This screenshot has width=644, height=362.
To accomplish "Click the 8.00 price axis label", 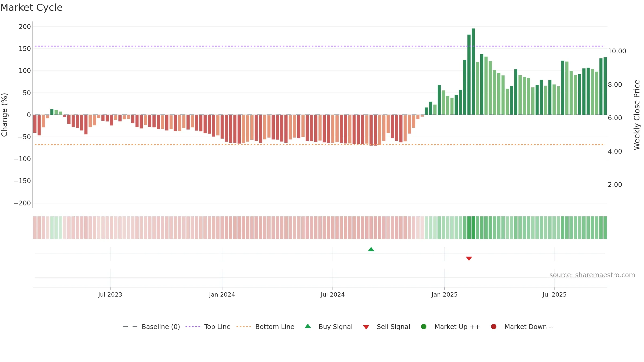I will (x=615, y=85).
